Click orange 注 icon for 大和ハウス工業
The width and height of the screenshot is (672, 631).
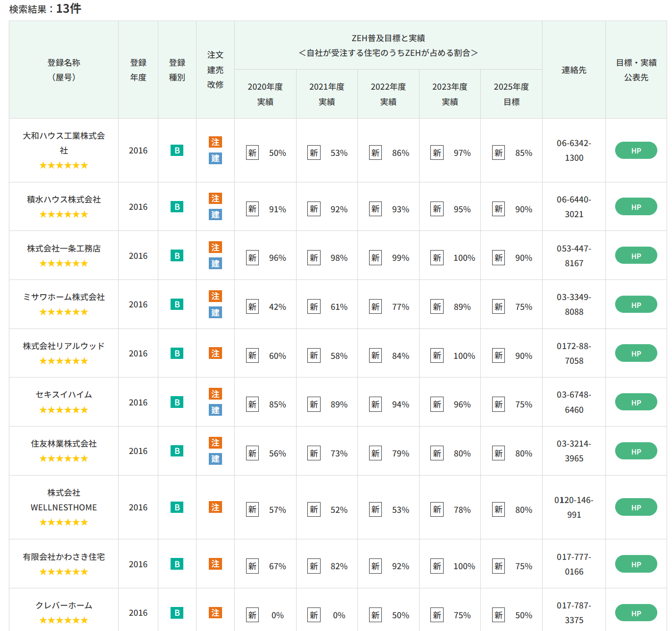click(215, 142)
